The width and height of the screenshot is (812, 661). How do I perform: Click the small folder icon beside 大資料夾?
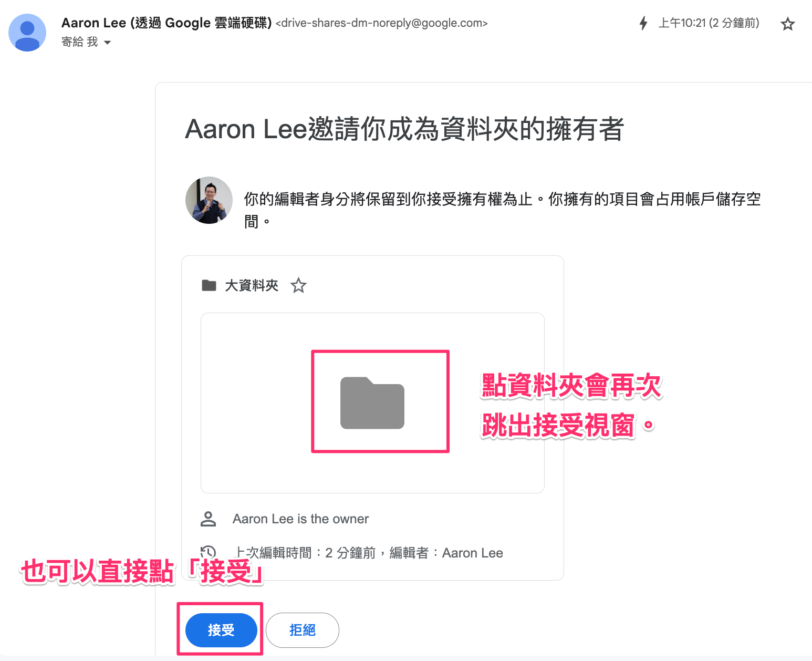tap(209, 285)
